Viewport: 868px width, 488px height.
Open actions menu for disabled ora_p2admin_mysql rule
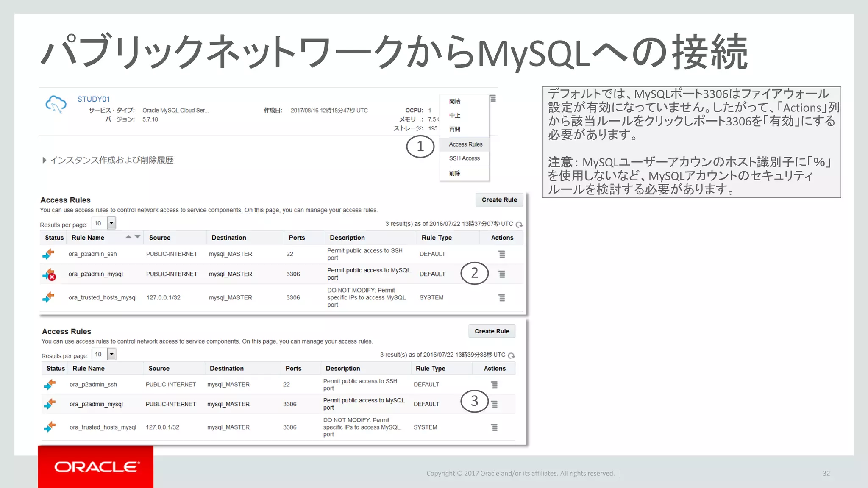click(x=502, y=274)
